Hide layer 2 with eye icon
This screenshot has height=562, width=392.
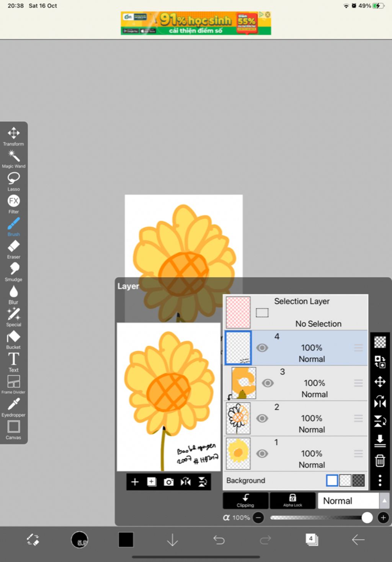coord(262,418)
